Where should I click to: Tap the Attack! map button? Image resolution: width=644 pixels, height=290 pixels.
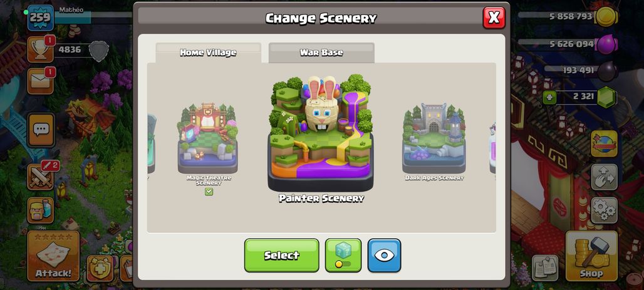[x=53, y=256]
